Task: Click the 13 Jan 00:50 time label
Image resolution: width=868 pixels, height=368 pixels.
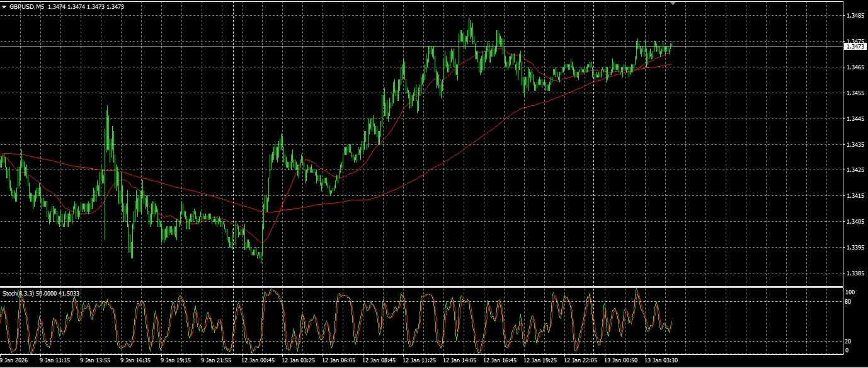Action: click(x=620, y=360)
